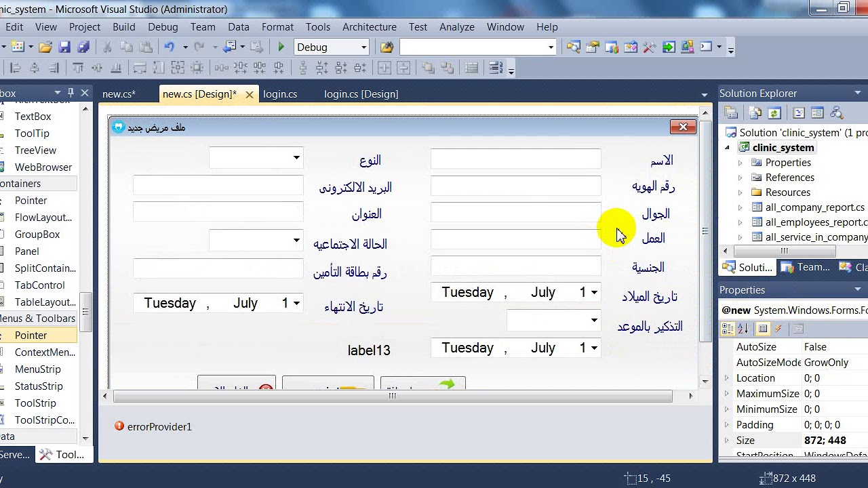Viewport: 868px width, 488px height.
Task: Select all_company_report.cs in Solution Explorer
Action: [814, 207]
